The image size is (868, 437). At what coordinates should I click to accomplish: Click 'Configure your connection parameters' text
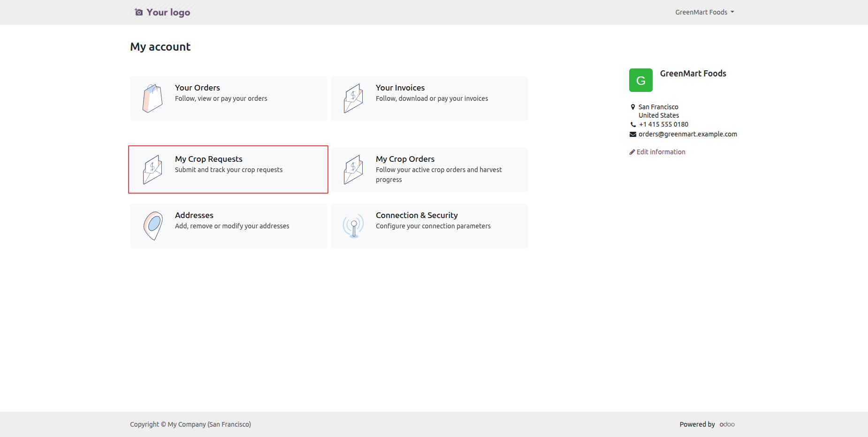[x=433, y=226]
